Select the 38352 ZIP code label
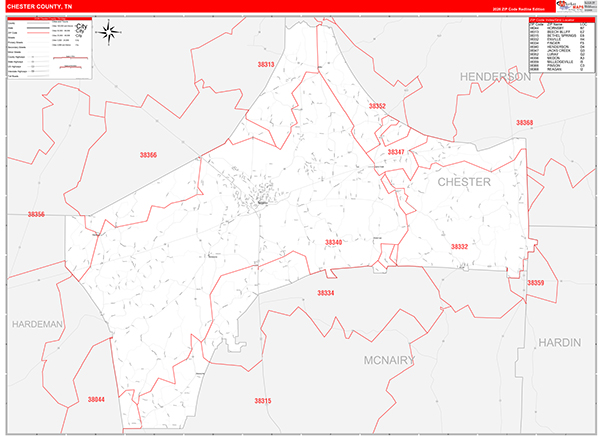Image resolution: width=600 pixels, height=436 pixels. point(377,106)
